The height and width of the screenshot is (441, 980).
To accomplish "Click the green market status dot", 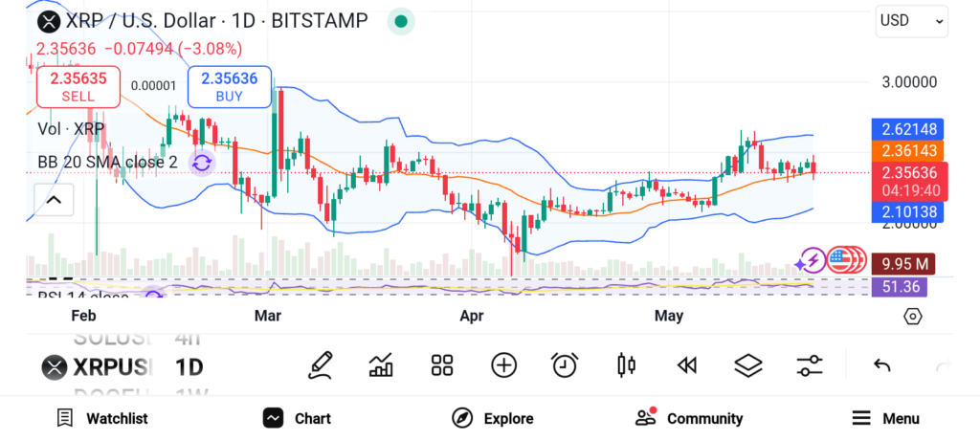I will (401, 22).
